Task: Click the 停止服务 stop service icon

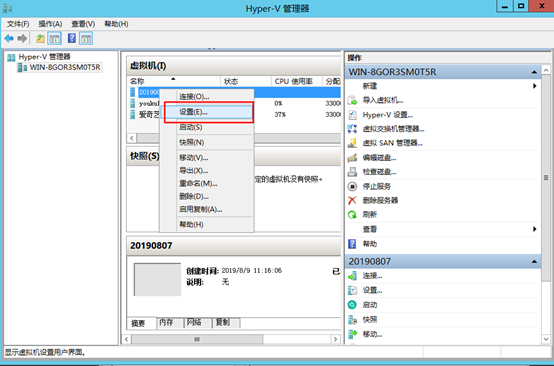Action: tap(352, 186)
